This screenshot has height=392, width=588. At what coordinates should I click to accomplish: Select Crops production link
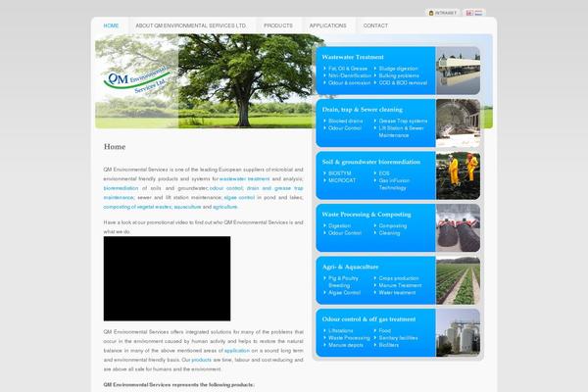coord(399,278)
